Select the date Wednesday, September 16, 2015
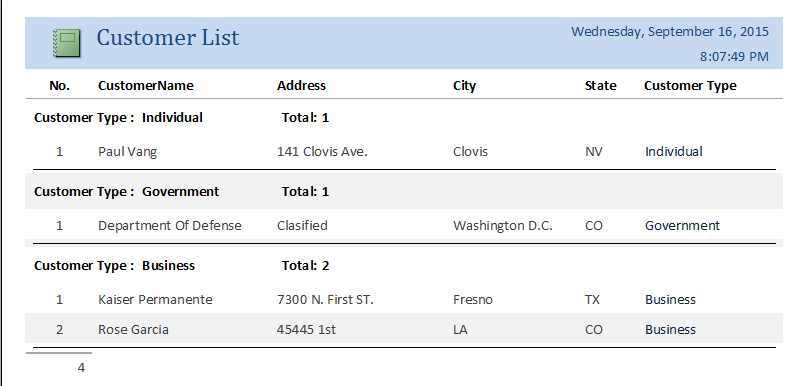This screenshot has height=386, width=804. coord(670,31)
